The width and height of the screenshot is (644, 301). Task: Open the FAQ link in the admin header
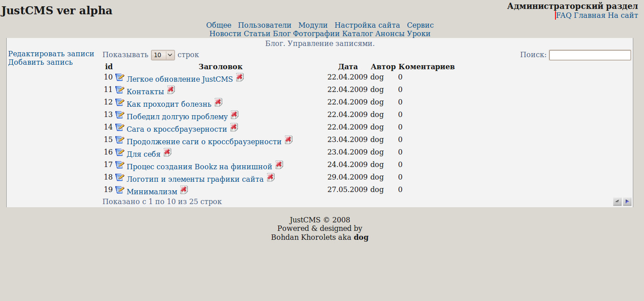point(564,15)
